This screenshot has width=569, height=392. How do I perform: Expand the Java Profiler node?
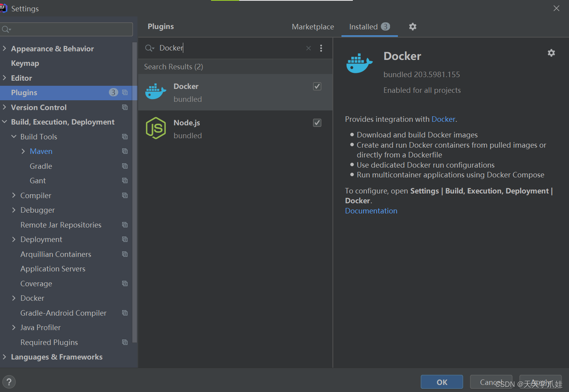click(14, 327)
